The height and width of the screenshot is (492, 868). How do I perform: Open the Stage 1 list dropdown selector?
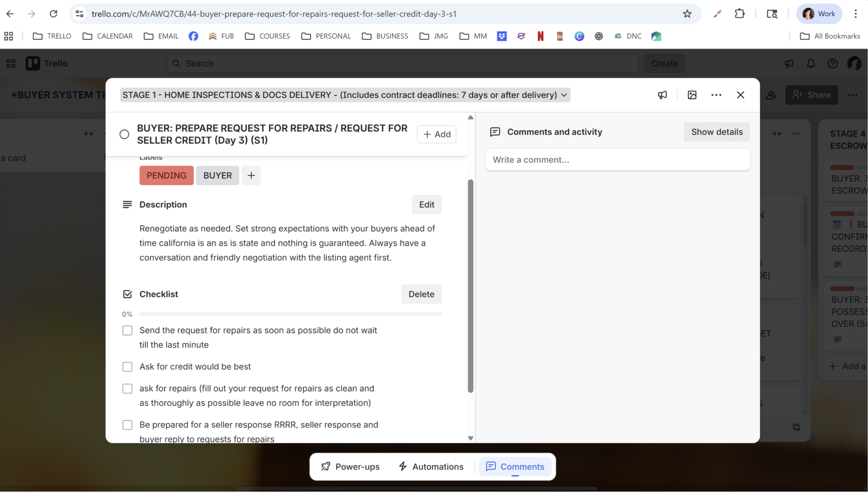(345, 95)
